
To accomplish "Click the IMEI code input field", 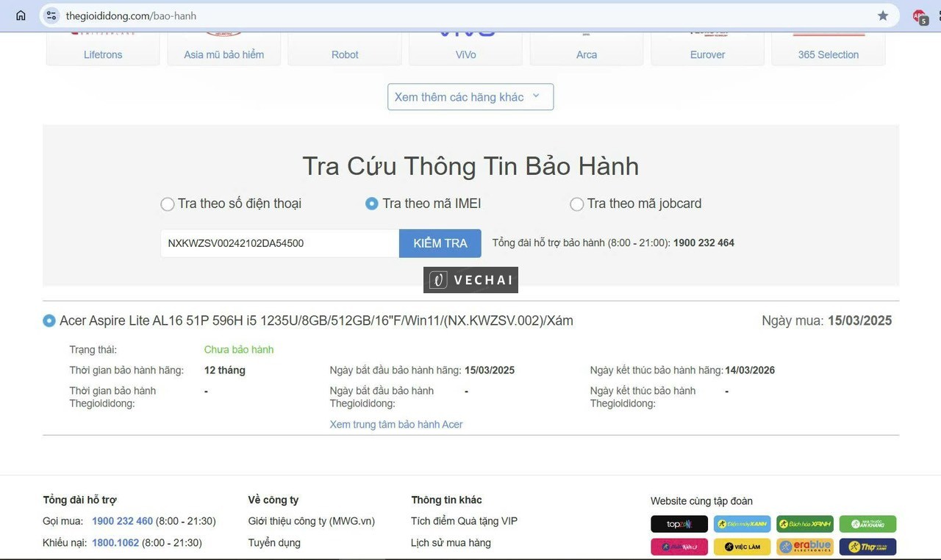I will tap(279, 243).
